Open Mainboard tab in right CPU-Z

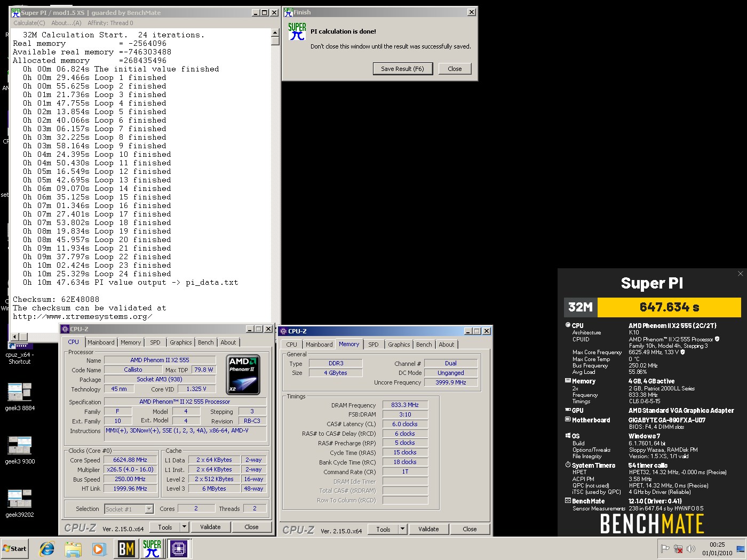click(319, 345)
